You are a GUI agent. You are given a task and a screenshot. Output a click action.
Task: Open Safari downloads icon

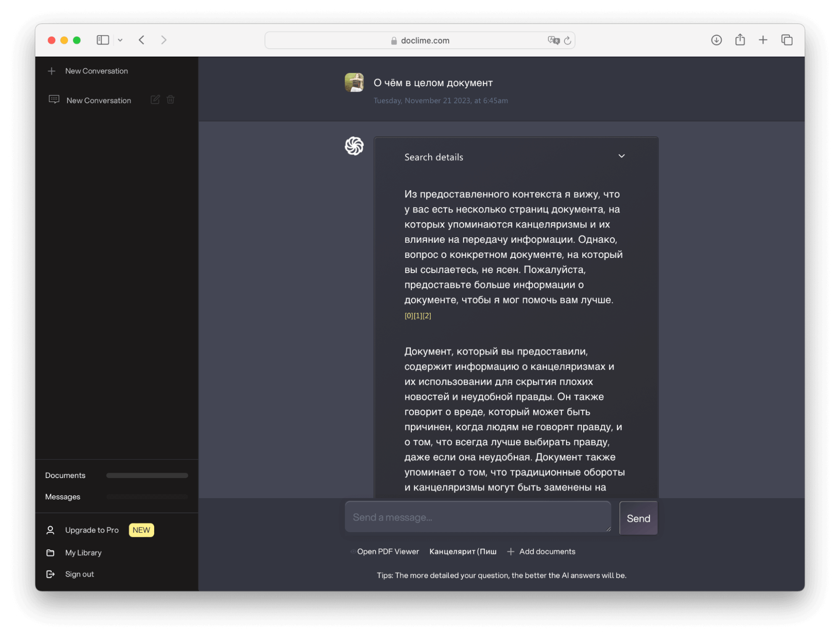coord(716,40)
